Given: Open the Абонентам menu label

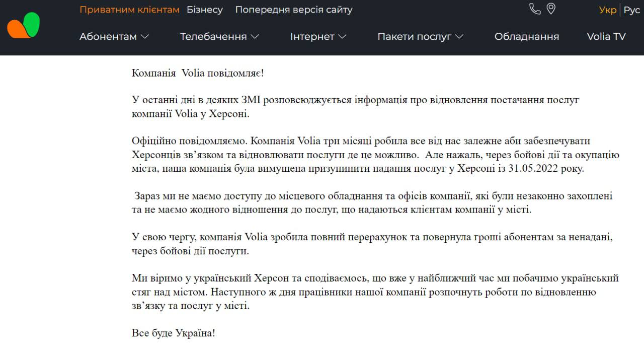Looking at the screenshot, I should [108, 36].
